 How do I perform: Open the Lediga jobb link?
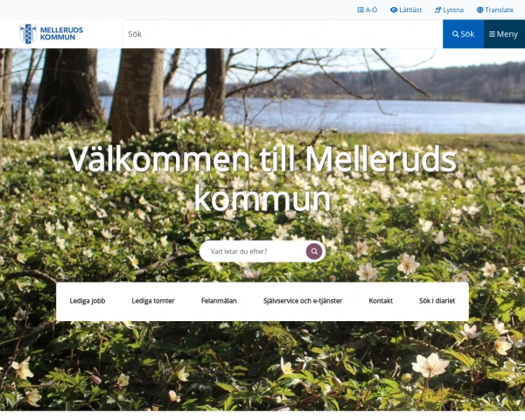click(87, 301)
